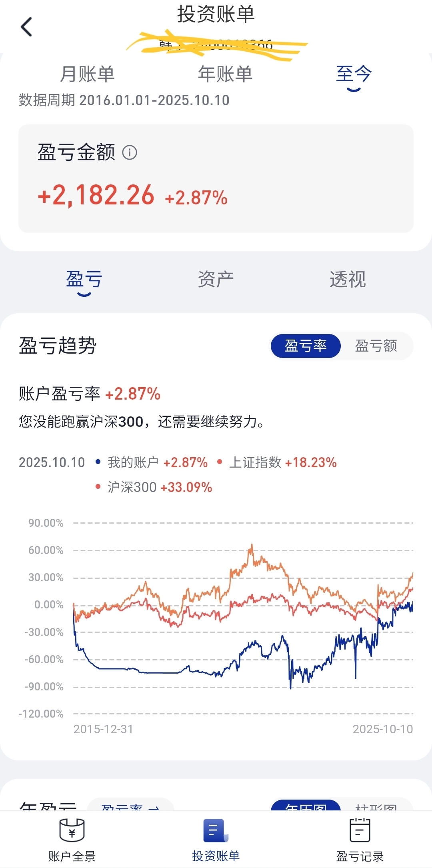Select the 柱形图 chart option
Image resolution: width=432 pixels, height=868 pixels.
[x=376, y=805]
